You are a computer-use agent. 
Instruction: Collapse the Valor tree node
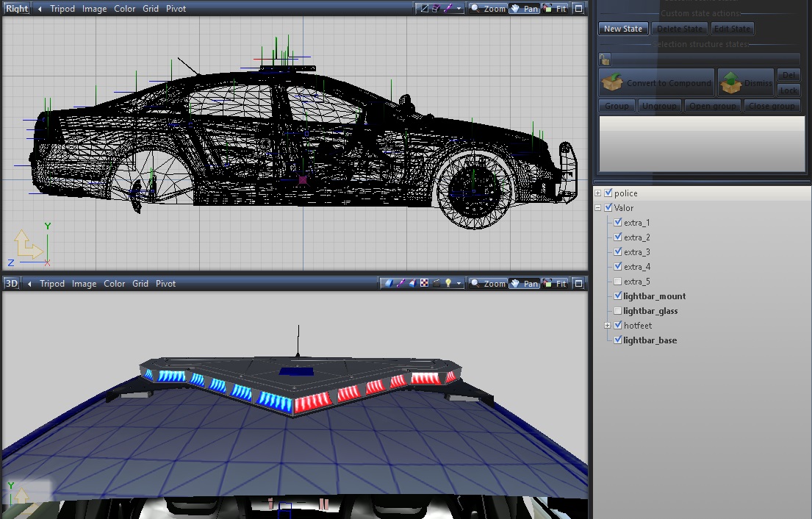[x=598, y=208]
